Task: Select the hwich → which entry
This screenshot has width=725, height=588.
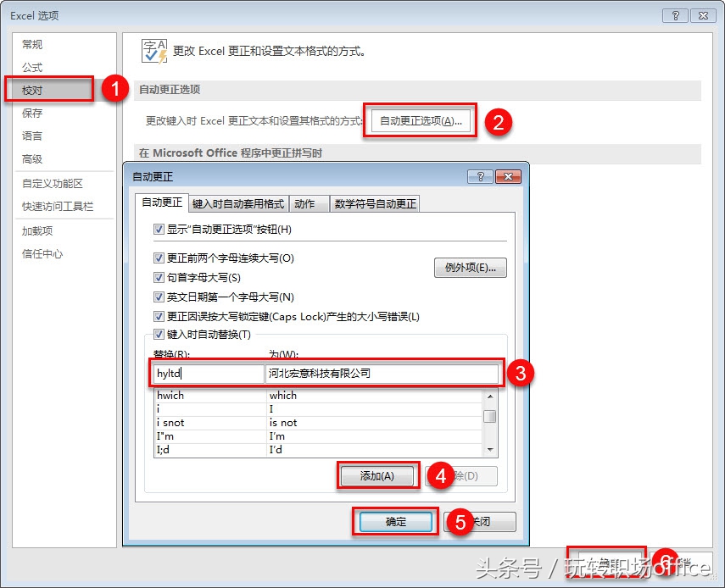Action: click(x=318, y=396)
